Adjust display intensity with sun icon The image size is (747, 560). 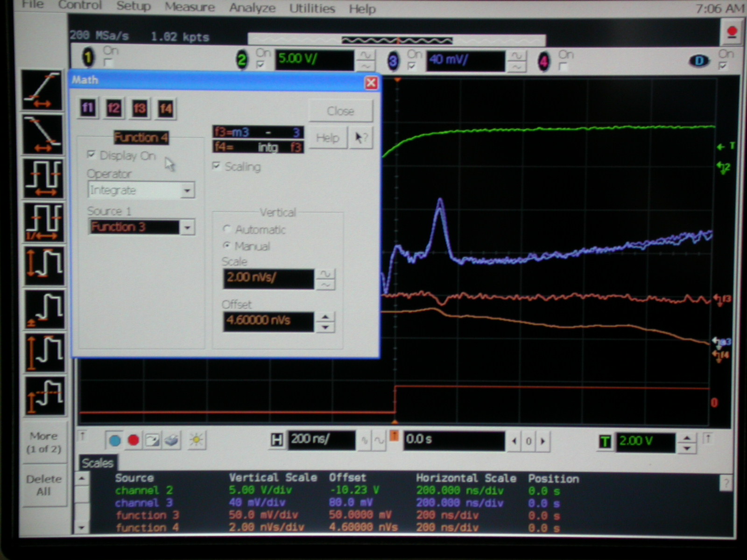click(196, 440)
